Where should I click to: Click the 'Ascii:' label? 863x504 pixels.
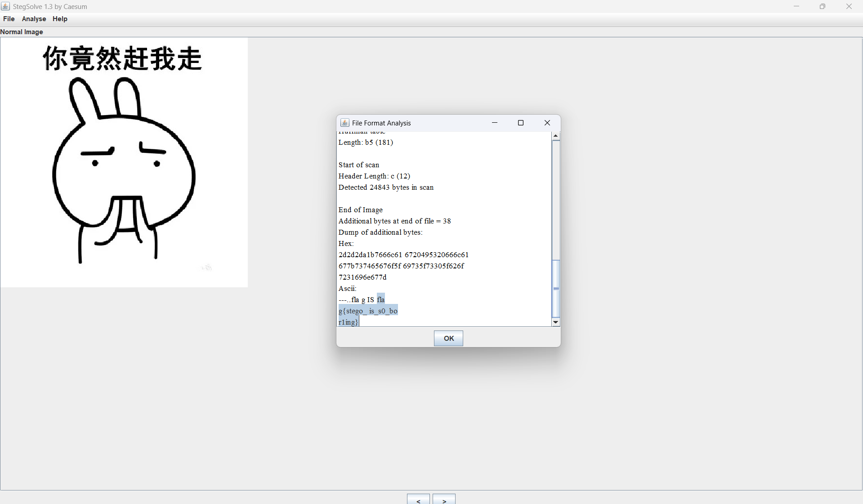tap(348, 289)
